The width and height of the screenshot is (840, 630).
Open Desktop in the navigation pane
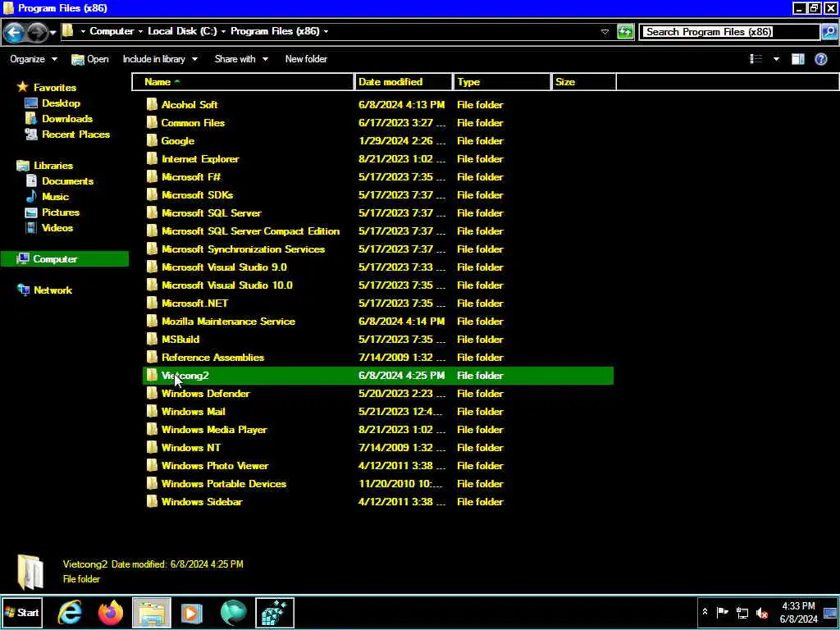click(x=61, y=103)
